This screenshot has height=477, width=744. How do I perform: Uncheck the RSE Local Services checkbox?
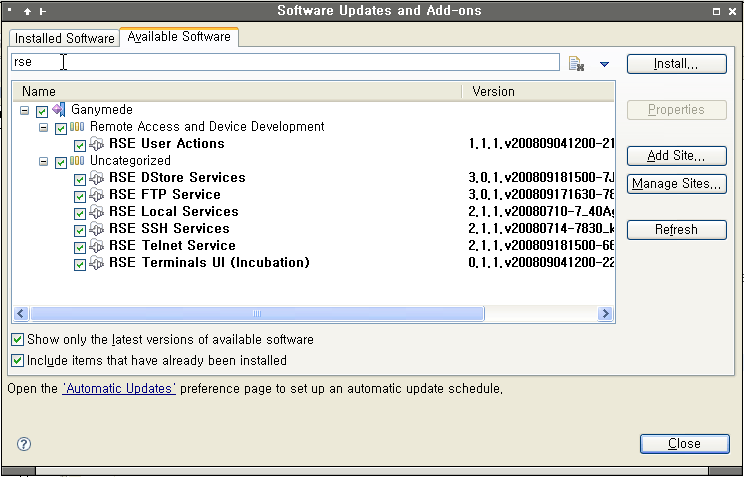point(80,214)
